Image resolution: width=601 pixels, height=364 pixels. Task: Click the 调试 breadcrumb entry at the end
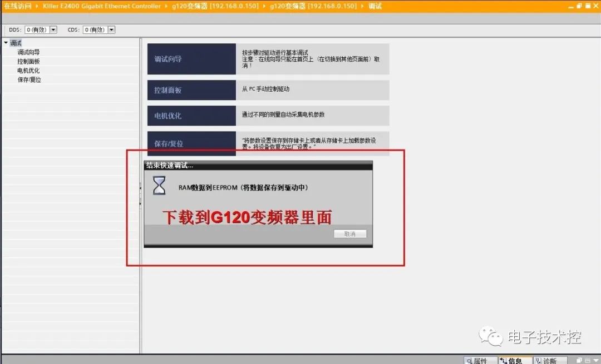coord(375,6)
